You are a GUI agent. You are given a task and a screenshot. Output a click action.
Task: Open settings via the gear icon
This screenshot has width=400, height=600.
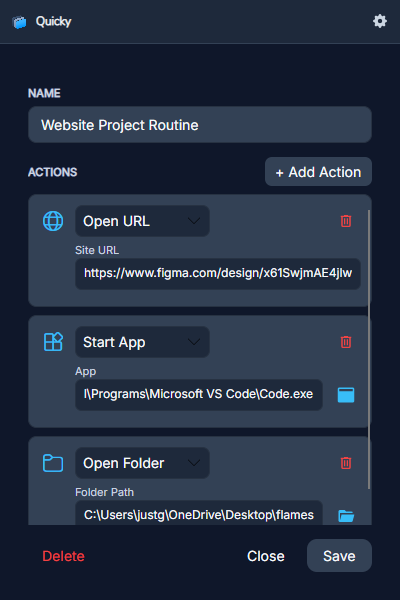click(380, 21)
